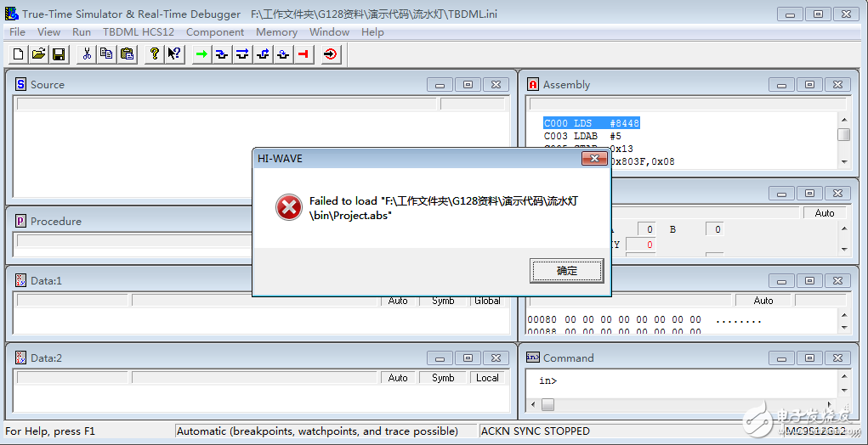Click the Assembly window A icon
Image resolution: width=868 pixels, height=445 pixels.
pyautogui.click(x=533, y=85)
